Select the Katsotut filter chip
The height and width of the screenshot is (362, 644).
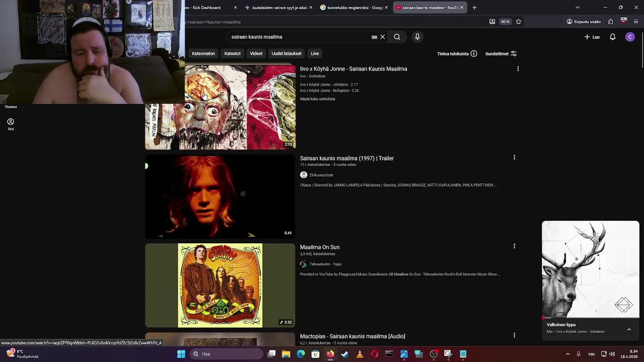tap(232, 53)
